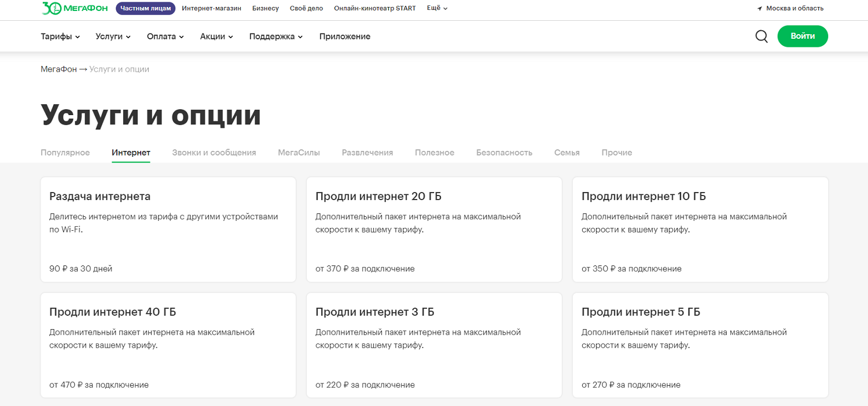Open the Приложение menu item

click(345, 36)
